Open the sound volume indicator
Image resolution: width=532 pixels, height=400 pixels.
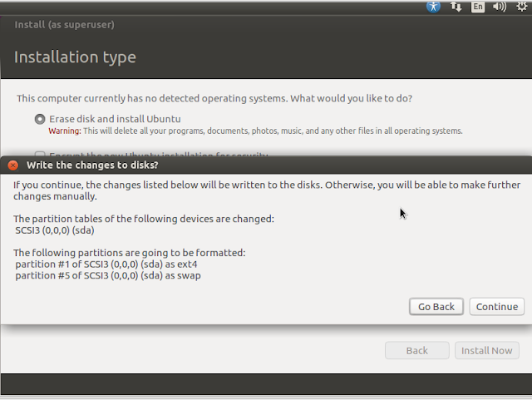tap(500, 7)
